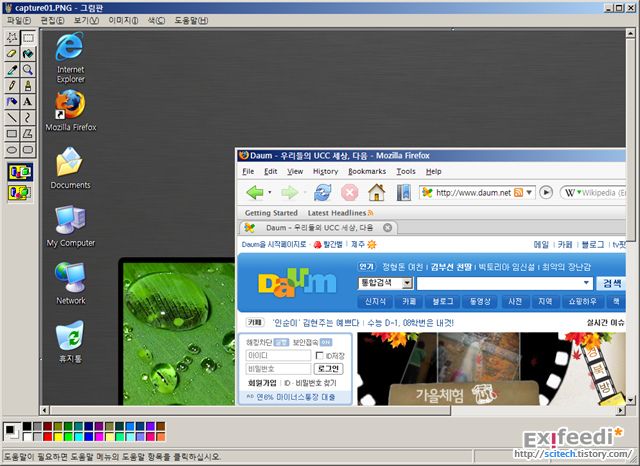The image size is (640, 466).
Task: Click the foreground/background color indicator box
Action: 11,431
